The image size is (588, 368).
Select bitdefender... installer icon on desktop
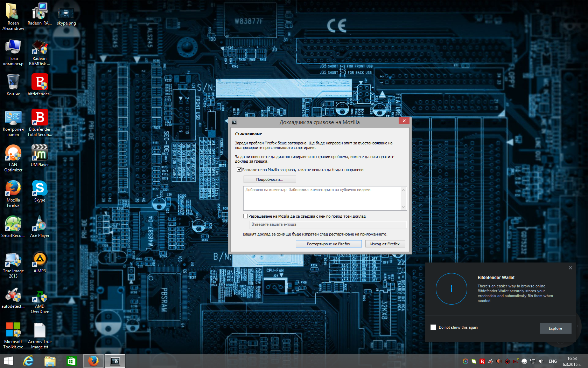click(40, 85)
